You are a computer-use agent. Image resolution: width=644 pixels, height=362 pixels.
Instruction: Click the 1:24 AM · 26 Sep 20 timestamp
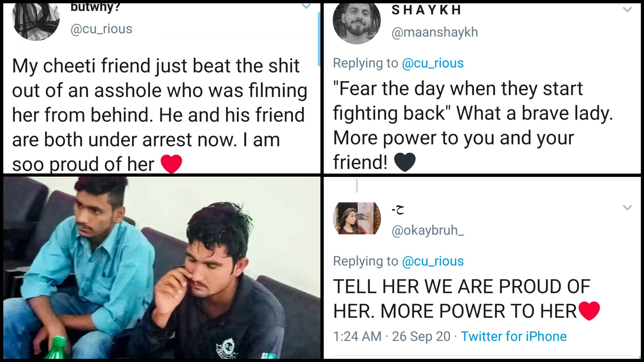(x=392, y=336)
